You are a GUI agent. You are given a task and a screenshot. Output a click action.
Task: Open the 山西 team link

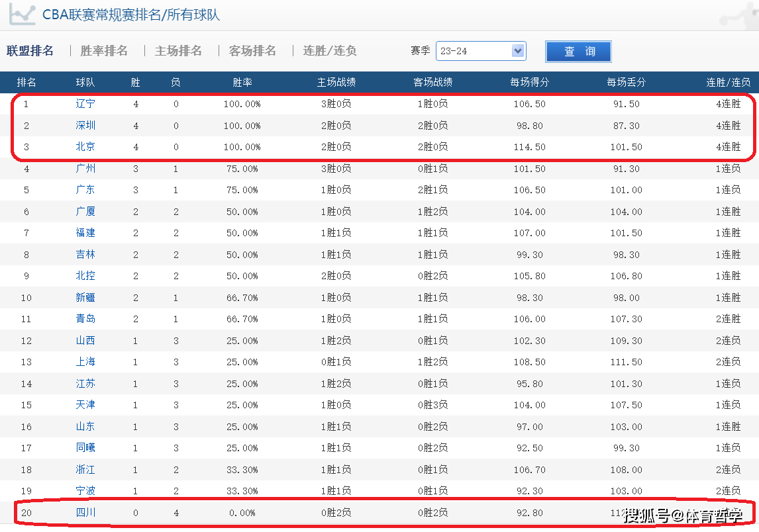click(x=85, y=341)
